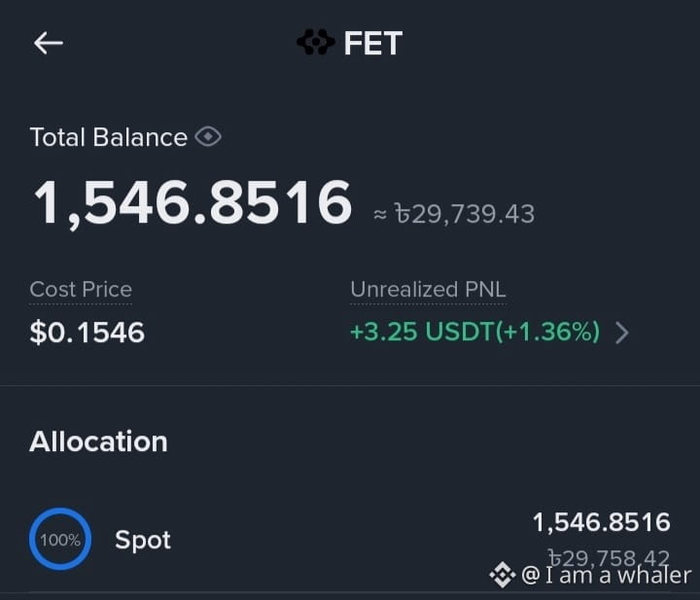Viewport: 700px width, 600px height.
Task: Tap the $0.1546 cost price value
Action: pos(87,333)
